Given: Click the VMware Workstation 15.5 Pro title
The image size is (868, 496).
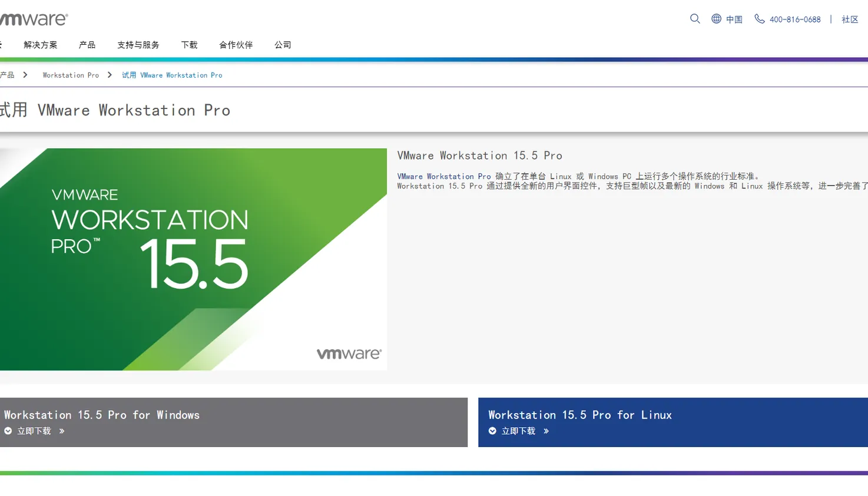Looking at the screenshot, I should (480, 156).
